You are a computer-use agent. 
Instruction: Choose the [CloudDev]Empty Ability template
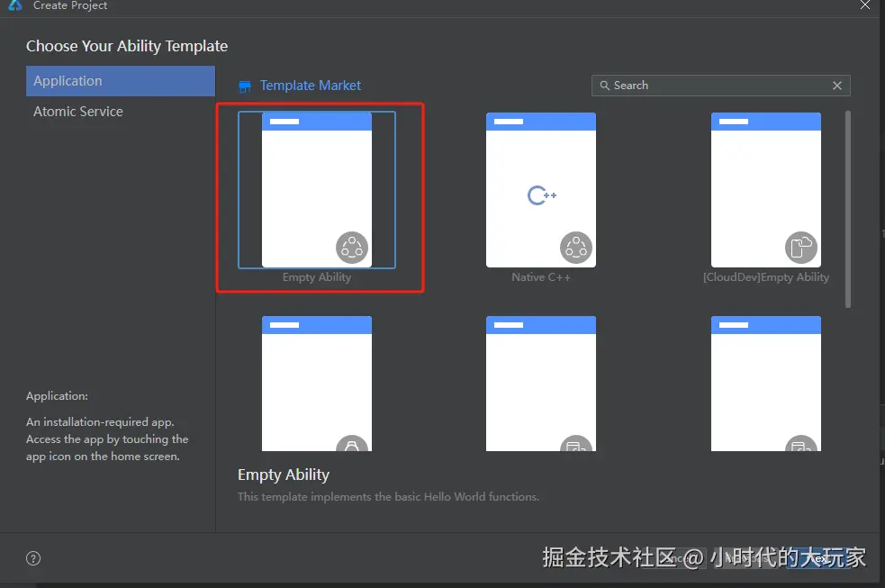pyautogui.click(x=766, y=189)
